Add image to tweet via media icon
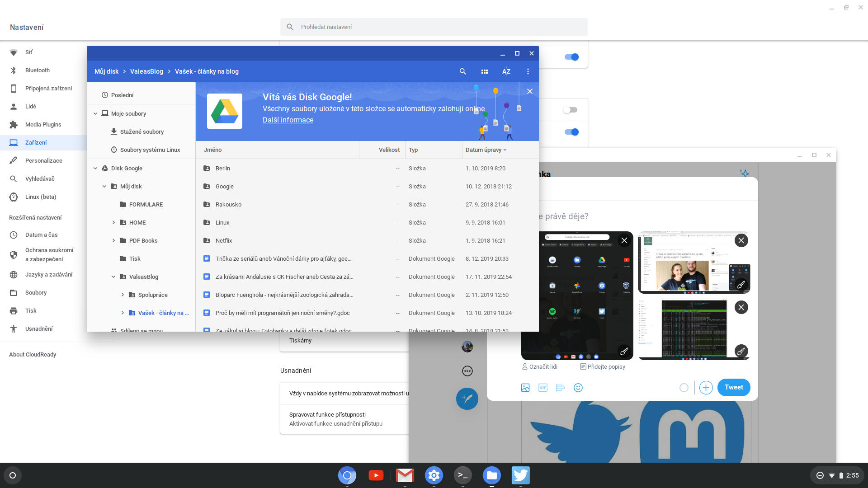The image size is (868, 488). (525, 388)
